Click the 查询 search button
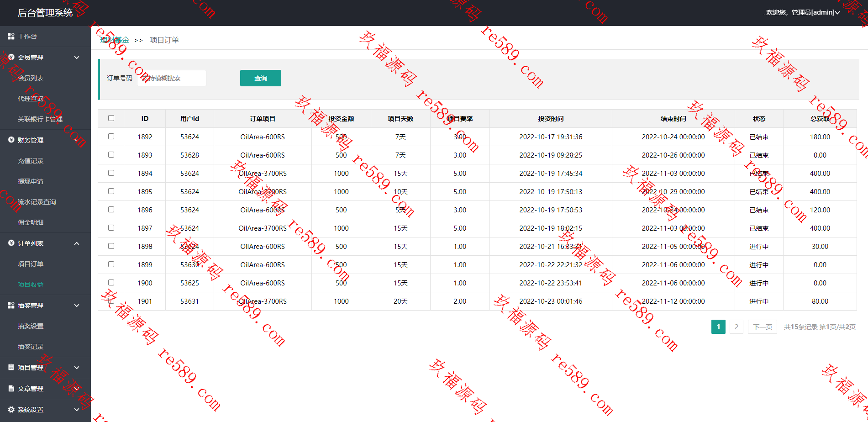 point(261,78)
